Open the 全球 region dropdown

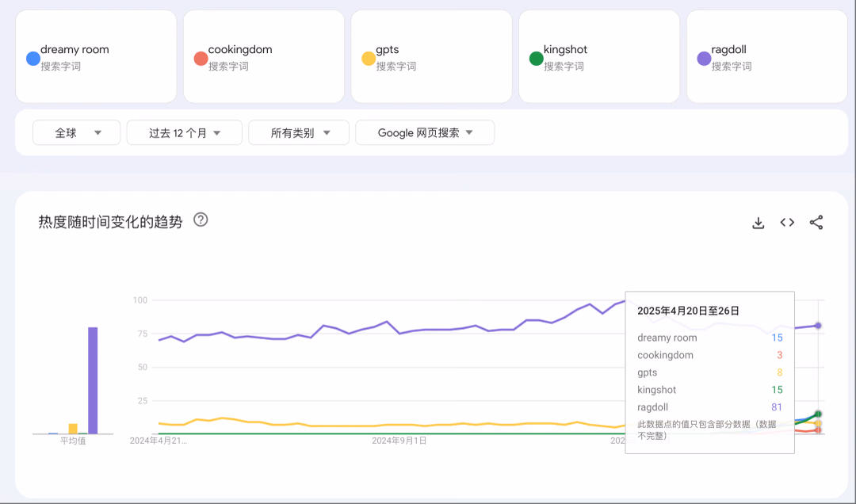(x=76, y=132)
